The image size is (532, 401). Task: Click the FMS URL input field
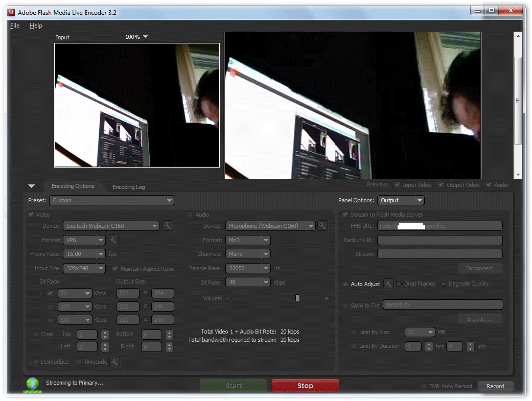tap(440, 226)
